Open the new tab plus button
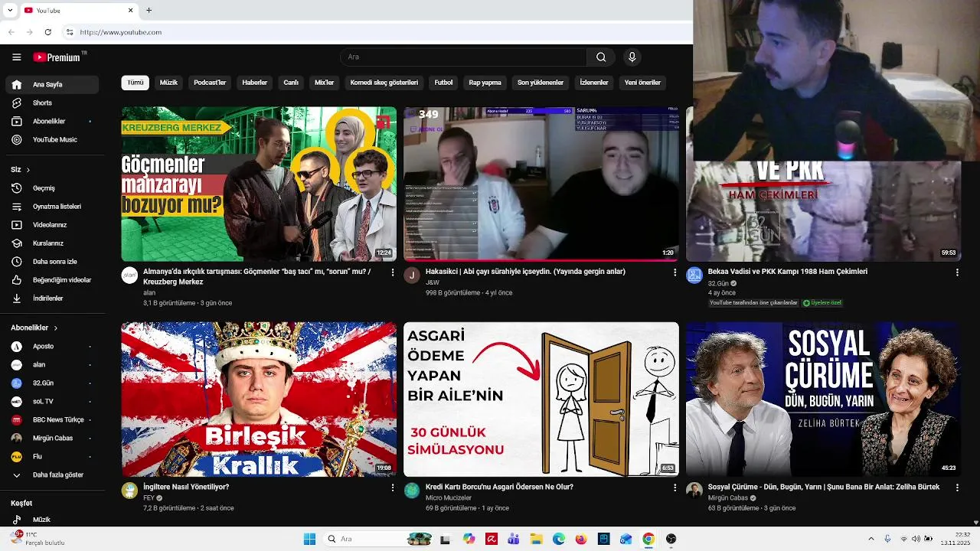 [149, 10]
